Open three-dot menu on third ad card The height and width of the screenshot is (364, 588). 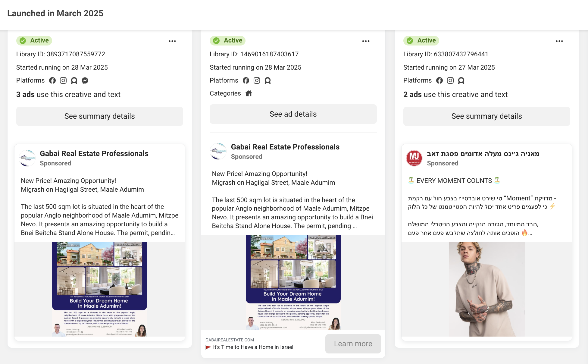[559, 41]
